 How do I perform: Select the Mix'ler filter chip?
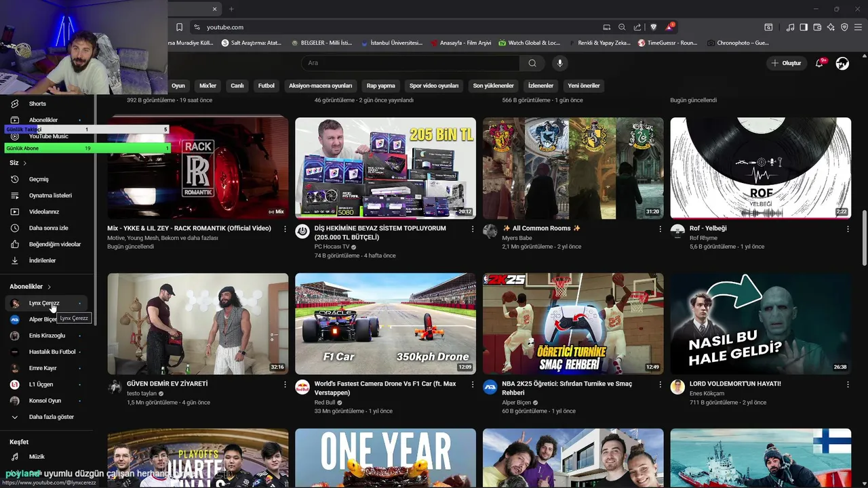(208, 86)
